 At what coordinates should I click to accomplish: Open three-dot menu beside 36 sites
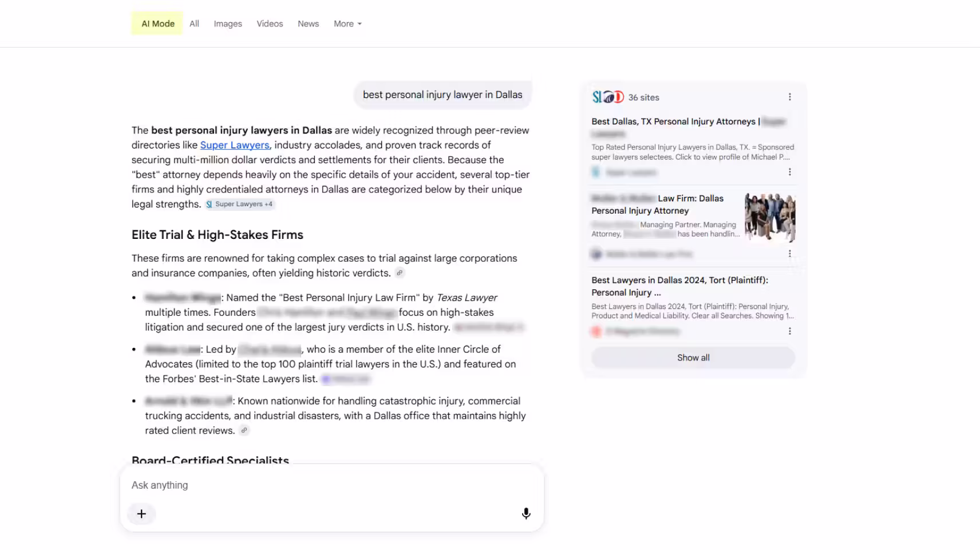[789, 97]
